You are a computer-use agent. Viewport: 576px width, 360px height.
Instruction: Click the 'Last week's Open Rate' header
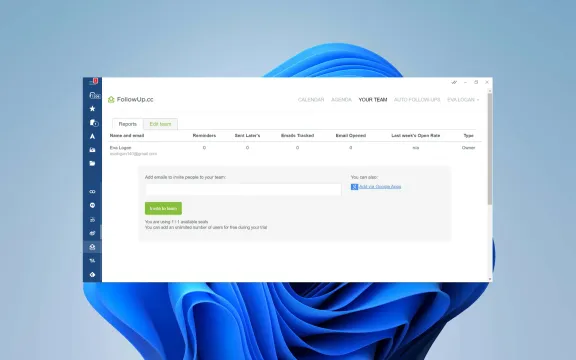tap(415, 136)
